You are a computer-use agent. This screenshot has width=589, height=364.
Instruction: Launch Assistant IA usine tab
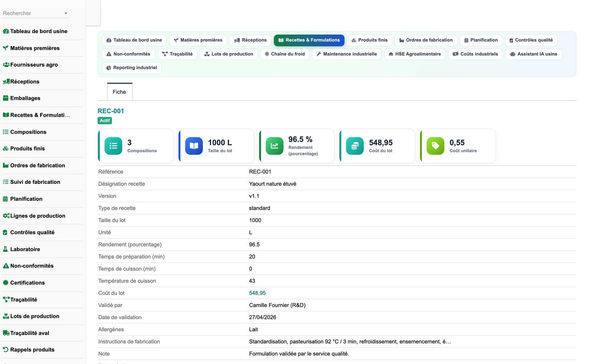tap(533, 54)
